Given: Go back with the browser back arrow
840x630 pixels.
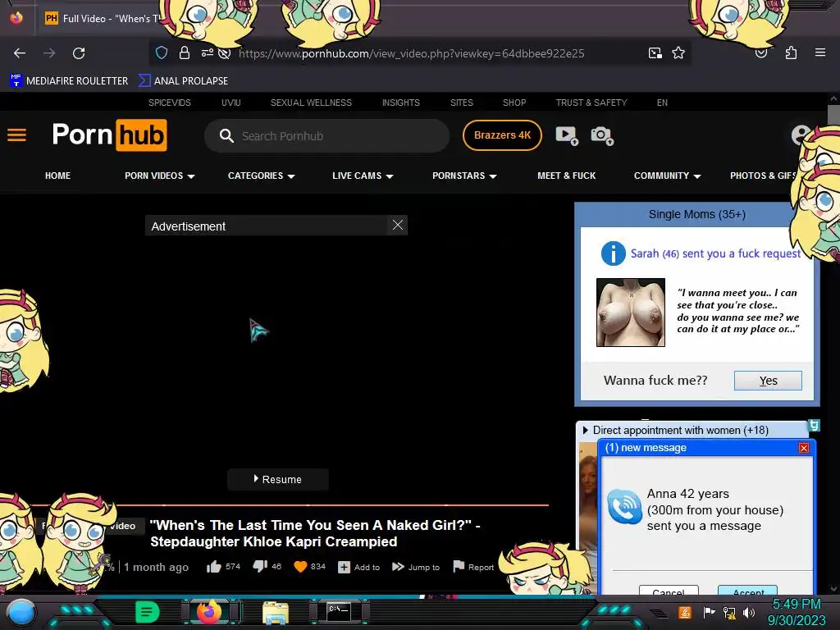Looking at the screenshot, I should coord(20,53).
